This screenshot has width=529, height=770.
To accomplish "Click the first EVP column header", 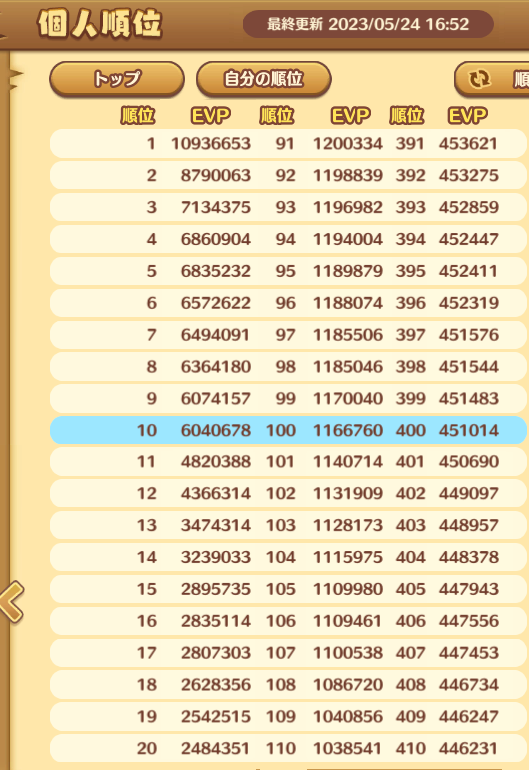I will click(x=211, y=116).
